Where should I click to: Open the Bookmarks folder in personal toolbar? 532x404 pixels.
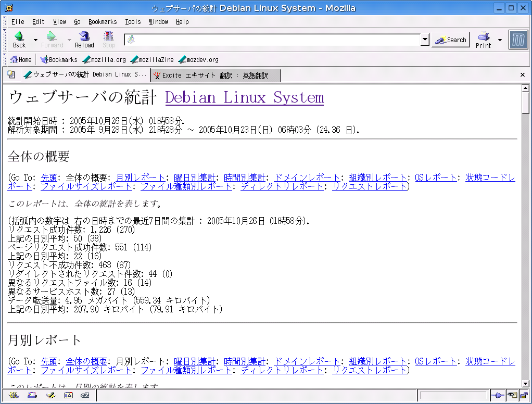59,60
